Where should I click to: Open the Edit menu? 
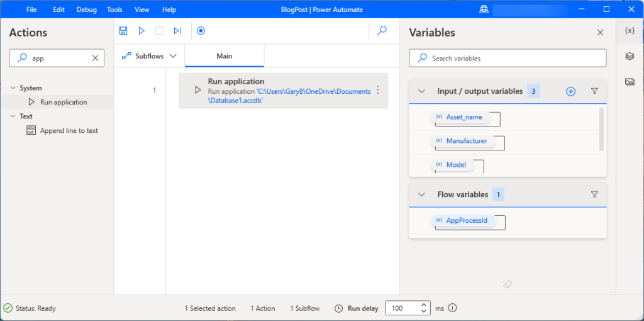tap(58, 9)
